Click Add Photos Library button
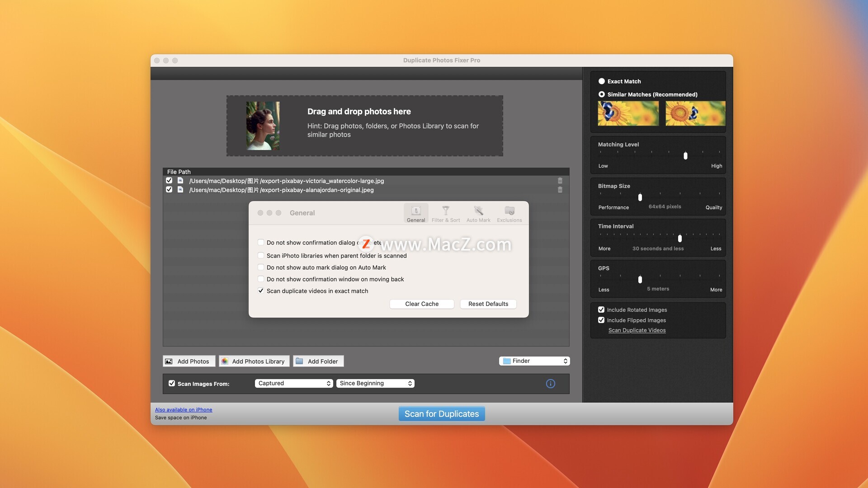 pyautogui.click(x=254, y=361)
